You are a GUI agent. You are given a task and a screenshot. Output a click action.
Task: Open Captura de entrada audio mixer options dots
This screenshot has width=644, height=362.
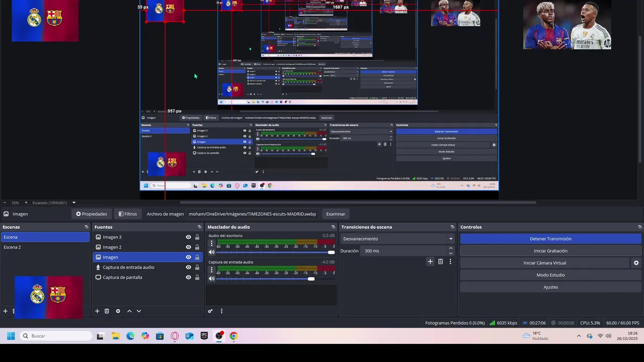coord(211,270)
